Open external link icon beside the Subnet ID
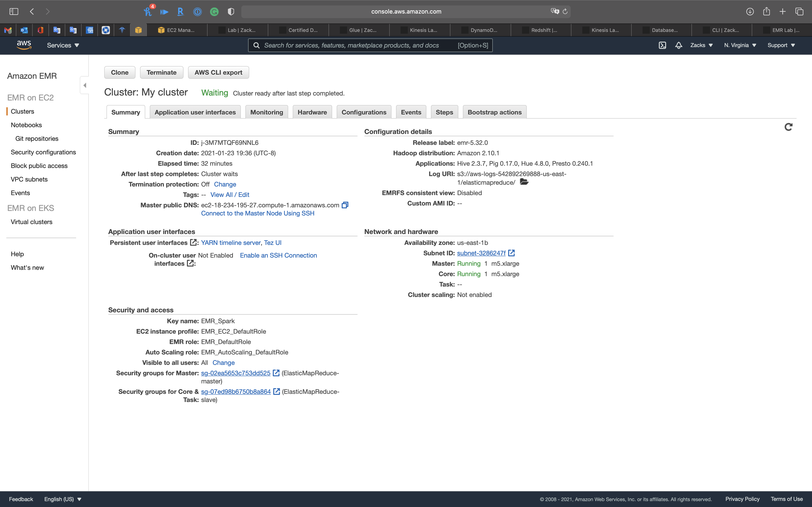 coord(511,253)
